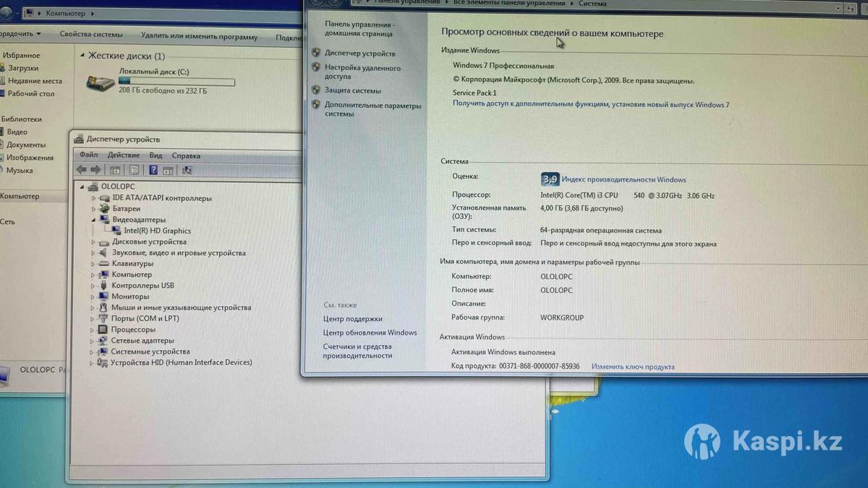Toggle console tree icon in Device Manager toolbar
Screen dimensions: 868x488
point(114,170)
